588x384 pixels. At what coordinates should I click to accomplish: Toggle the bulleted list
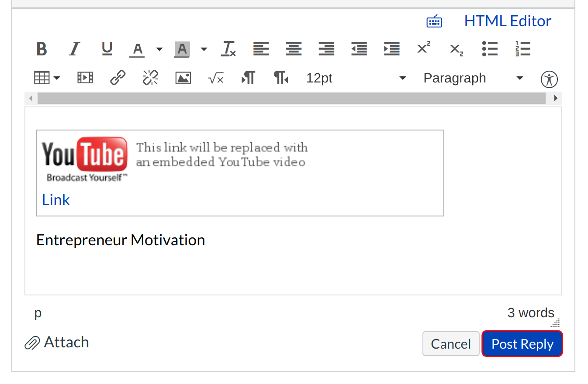coord(490,49)
